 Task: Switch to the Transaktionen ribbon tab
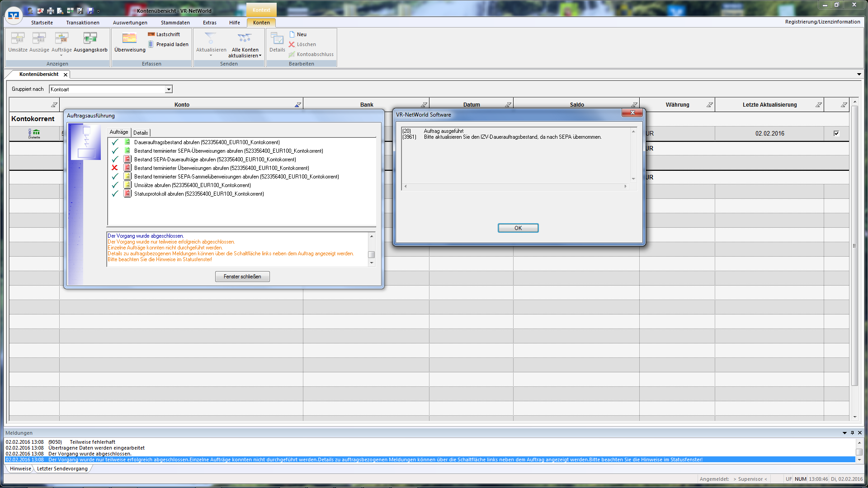click(x=83, y=23)
